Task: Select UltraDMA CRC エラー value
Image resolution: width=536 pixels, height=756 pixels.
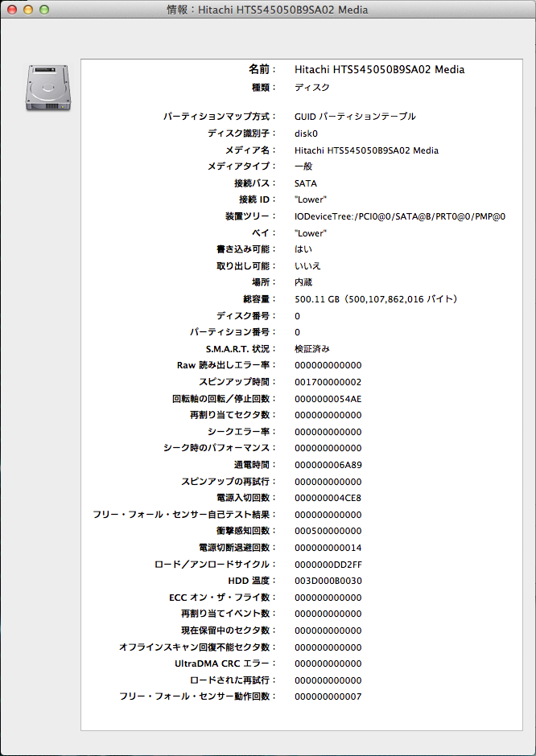Action: click(x=328, y=664)
